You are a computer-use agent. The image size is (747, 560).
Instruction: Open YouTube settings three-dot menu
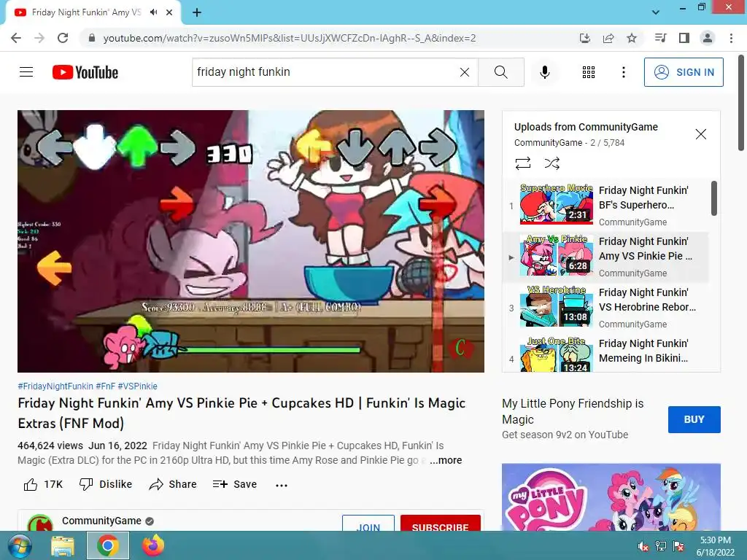click(x=623, y=72)
